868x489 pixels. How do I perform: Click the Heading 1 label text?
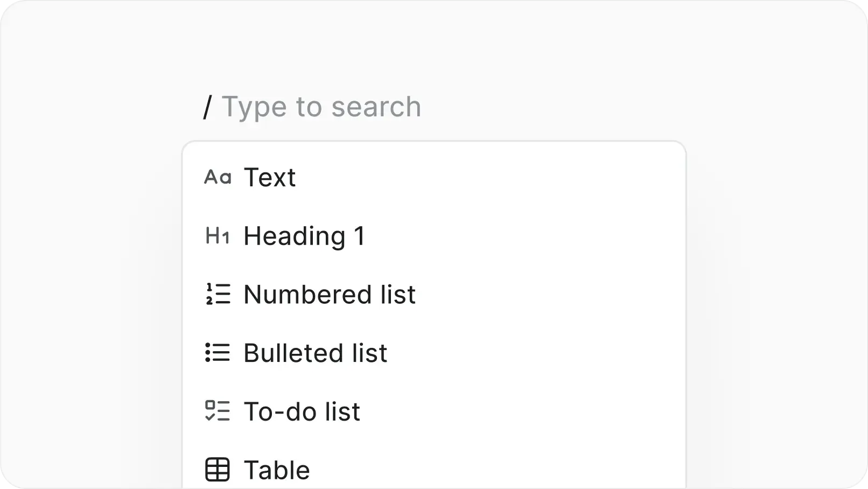305,236
